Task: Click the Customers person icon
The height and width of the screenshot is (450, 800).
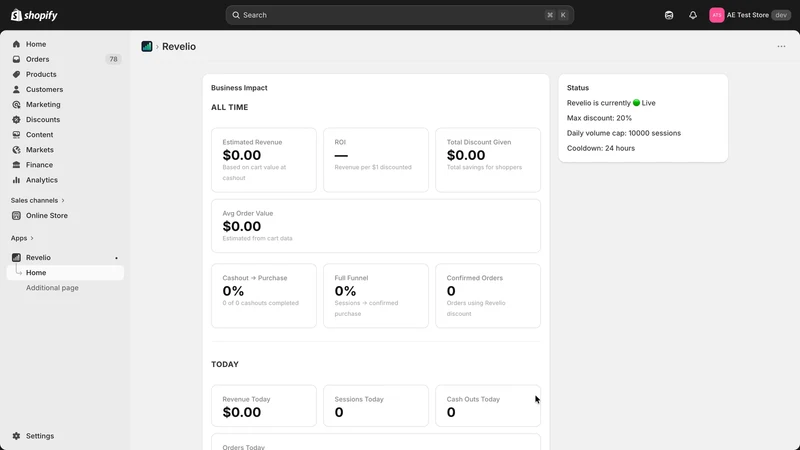Action: point(16,89)
